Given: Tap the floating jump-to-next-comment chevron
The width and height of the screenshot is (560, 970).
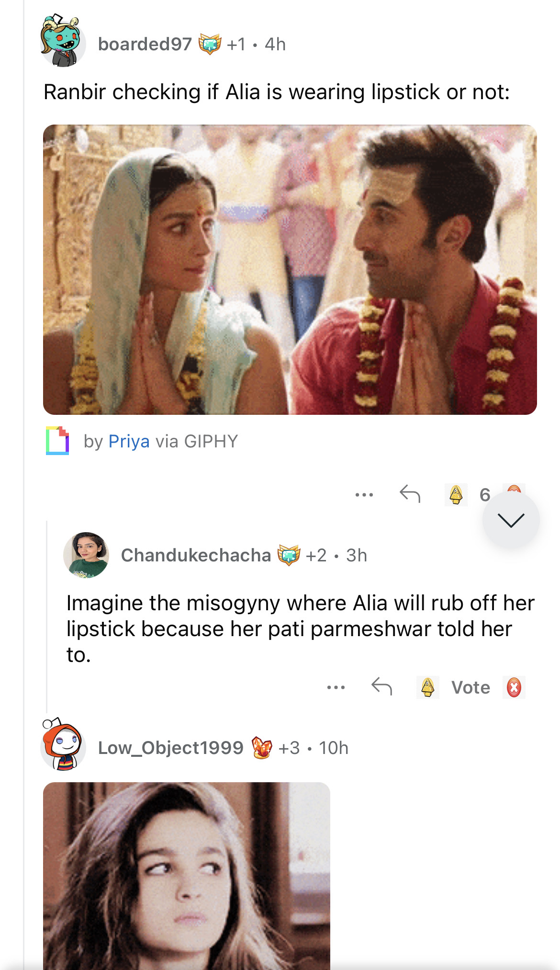Looking at the screenshot, I should pos(511,520).
